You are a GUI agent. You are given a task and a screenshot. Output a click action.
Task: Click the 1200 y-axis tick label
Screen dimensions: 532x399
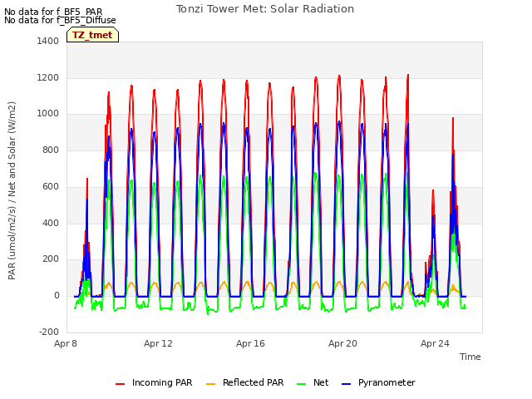tap(48, 77)
